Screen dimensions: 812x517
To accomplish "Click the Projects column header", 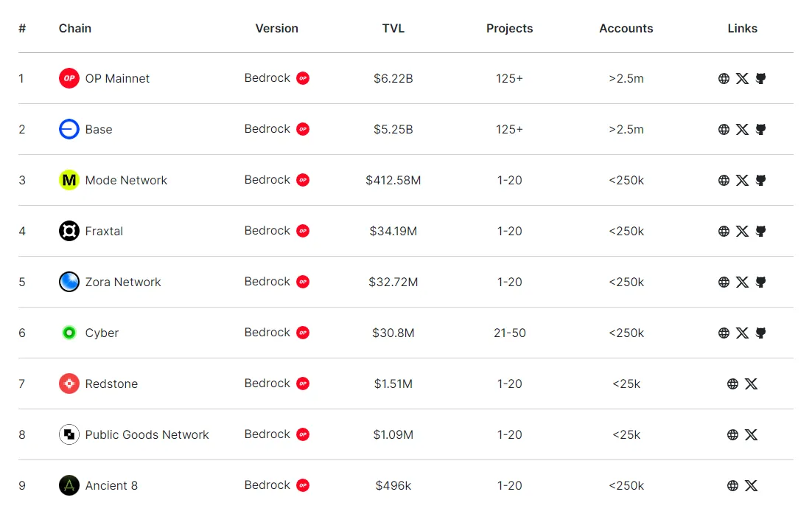I will click(509, 29).
